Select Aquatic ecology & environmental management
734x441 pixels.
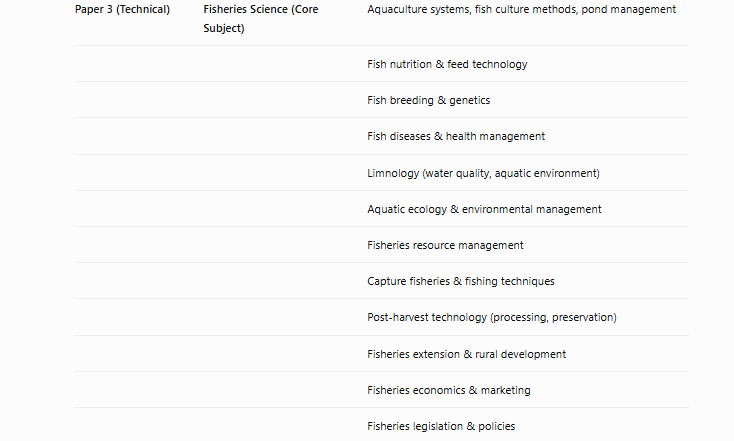pyautogui.click(x=484, y=209)
